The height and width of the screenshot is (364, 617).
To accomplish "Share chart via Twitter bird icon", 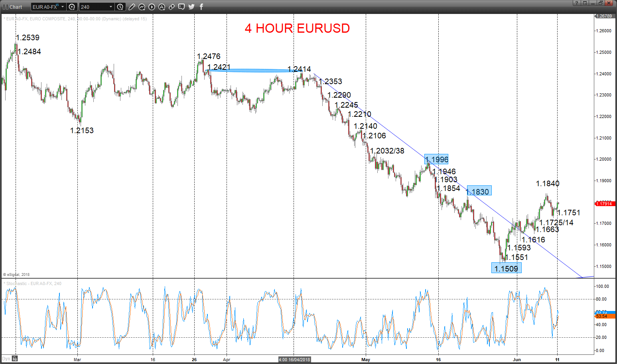I will pyautogui.click(x=191, y=7).
